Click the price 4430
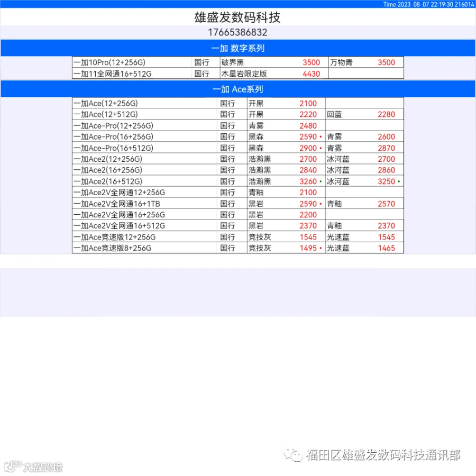476x476 pixels. [x=311, y=74]
